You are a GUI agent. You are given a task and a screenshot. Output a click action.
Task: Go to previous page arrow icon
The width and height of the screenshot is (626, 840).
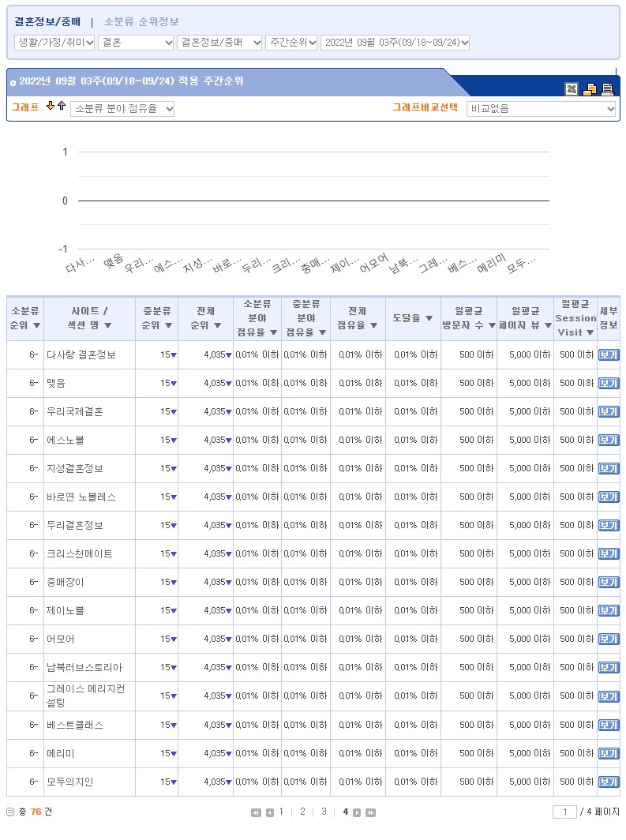[x=269, y=812]
